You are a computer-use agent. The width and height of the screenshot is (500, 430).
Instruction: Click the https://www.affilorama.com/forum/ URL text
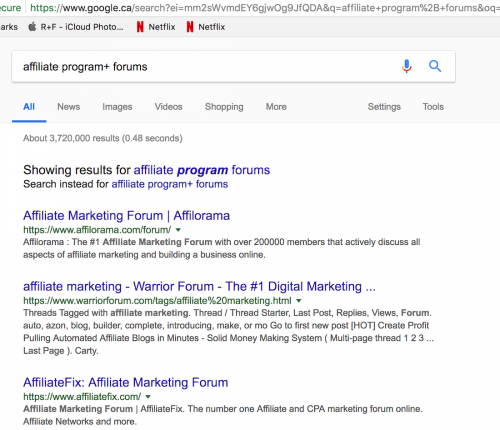(97, 230)
